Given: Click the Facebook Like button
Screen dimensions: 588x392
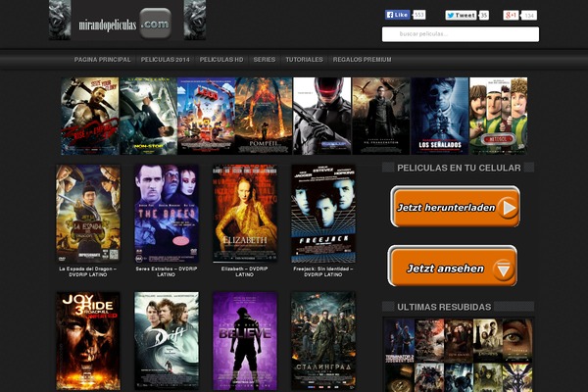Looking at the screenshot, I should (397, 15).
